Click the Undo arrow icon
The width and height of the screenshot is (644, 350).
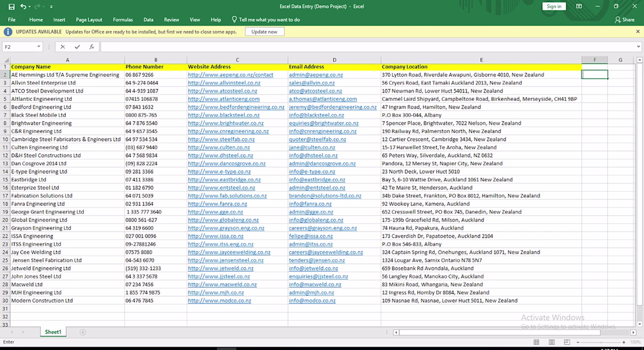[x=23, y=6]
